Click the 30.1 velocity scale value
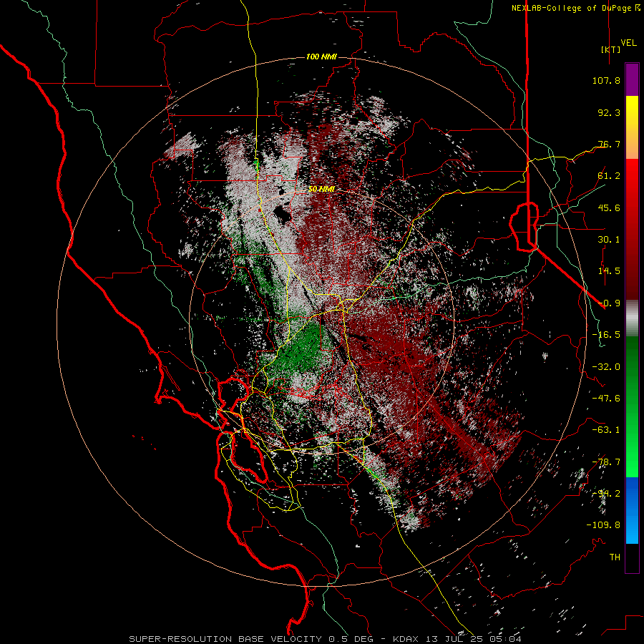This screenshot has width=644, height=644. coord(609,240)
